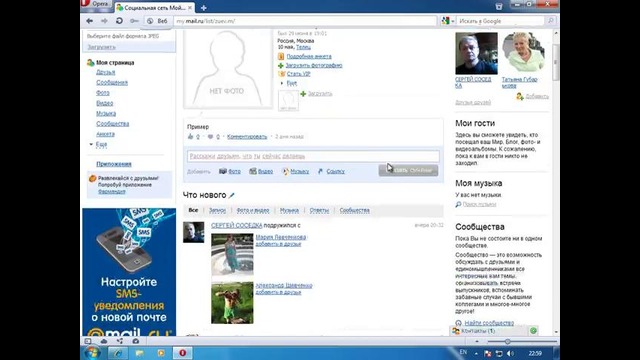Click the Стать VIP crown icon

(281, 74)
